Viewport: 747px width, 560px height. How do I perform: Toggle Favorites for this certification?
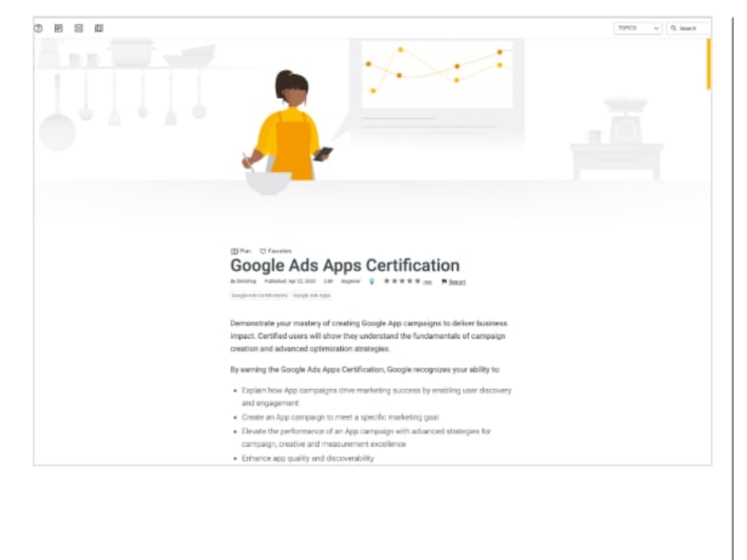tap(276, 251)
